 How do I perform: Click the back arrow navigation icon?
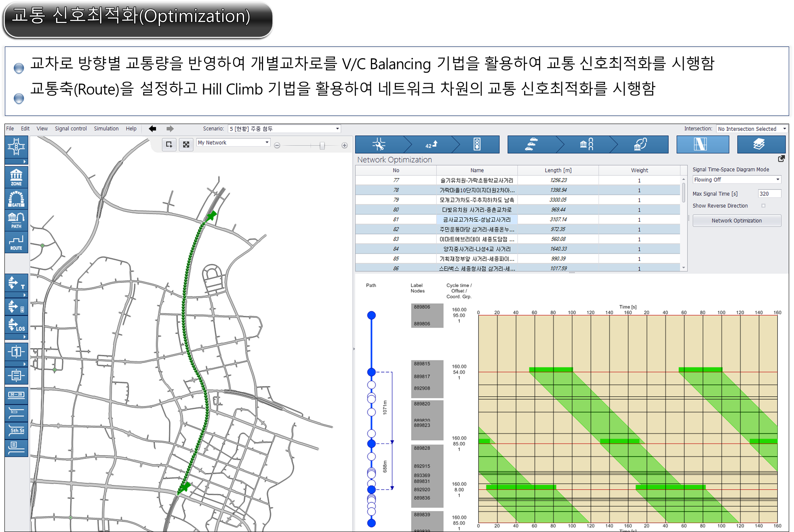(152, 128)
